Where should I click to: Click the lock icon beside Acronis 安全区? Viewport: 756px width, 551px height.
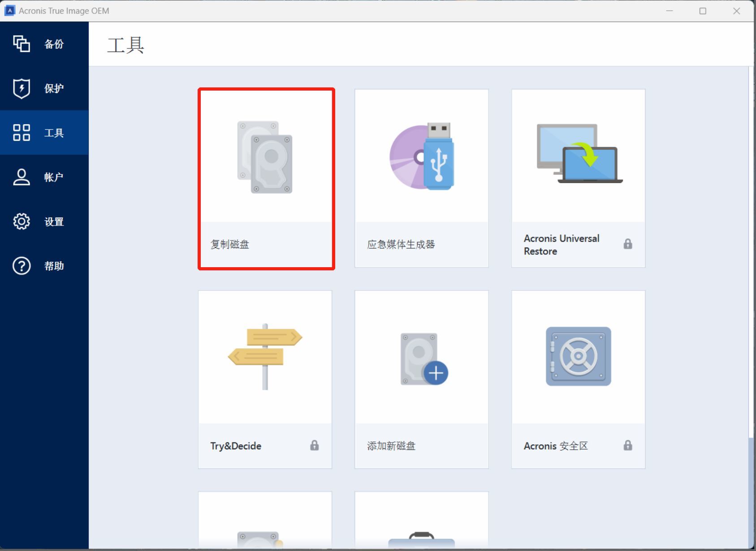[628, 445]
